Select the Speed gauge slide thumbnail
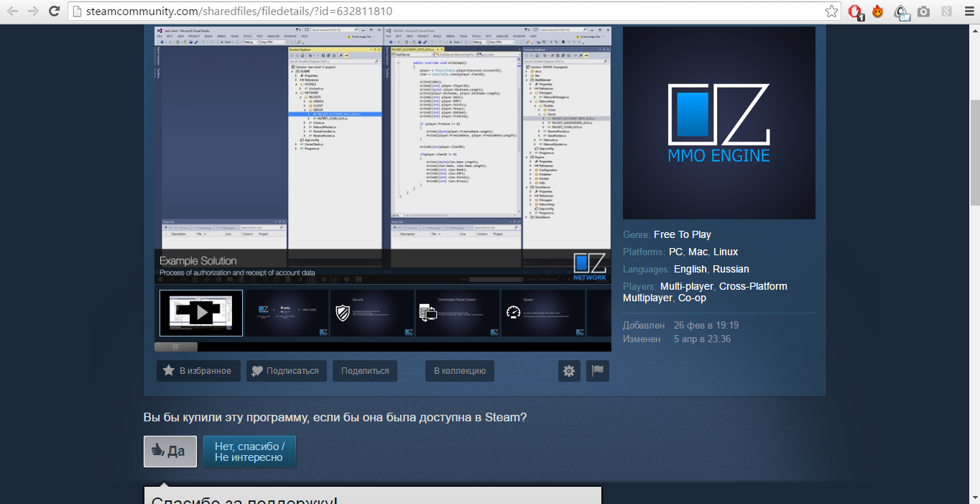The image size is (980, 504). point(542,313)
